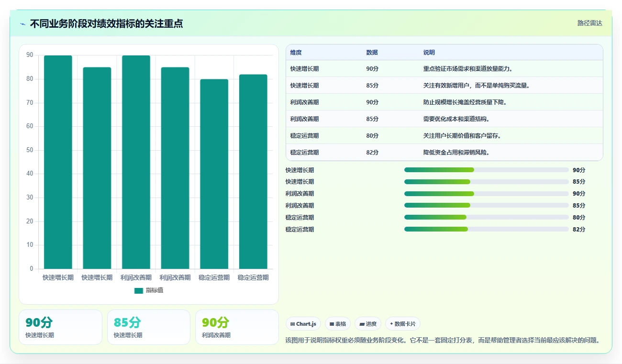Open the 90分 利润改善期 data card
Image resolution: width=622 pixels, height=364 pixels.
[x=237, y=327]
